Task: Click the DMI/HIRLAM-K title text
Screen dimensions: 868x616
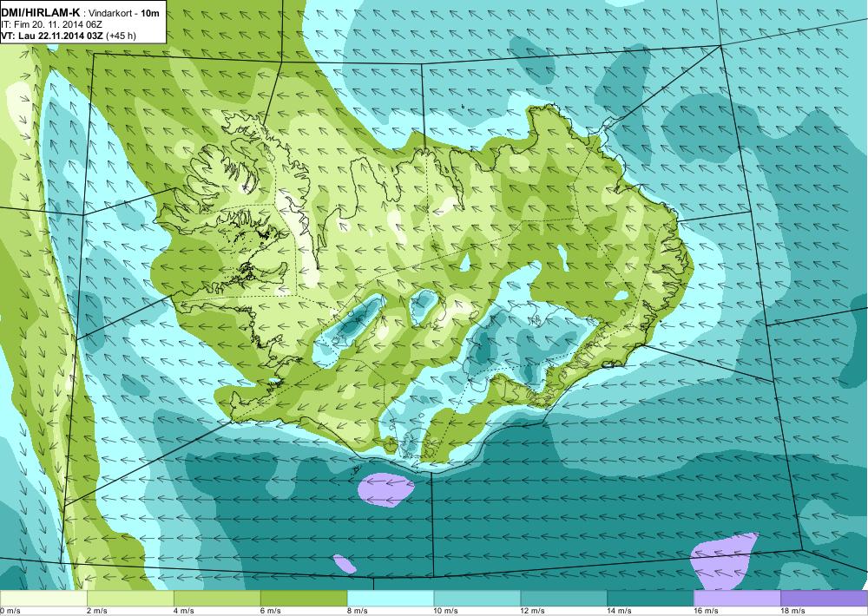Action: [41, 12]
